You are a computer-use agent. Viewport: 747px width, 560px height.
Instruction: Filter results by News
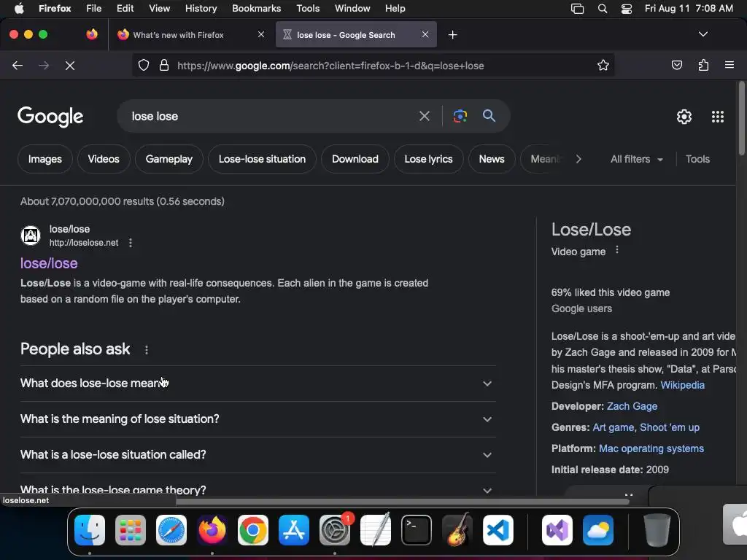click(492, 159)
